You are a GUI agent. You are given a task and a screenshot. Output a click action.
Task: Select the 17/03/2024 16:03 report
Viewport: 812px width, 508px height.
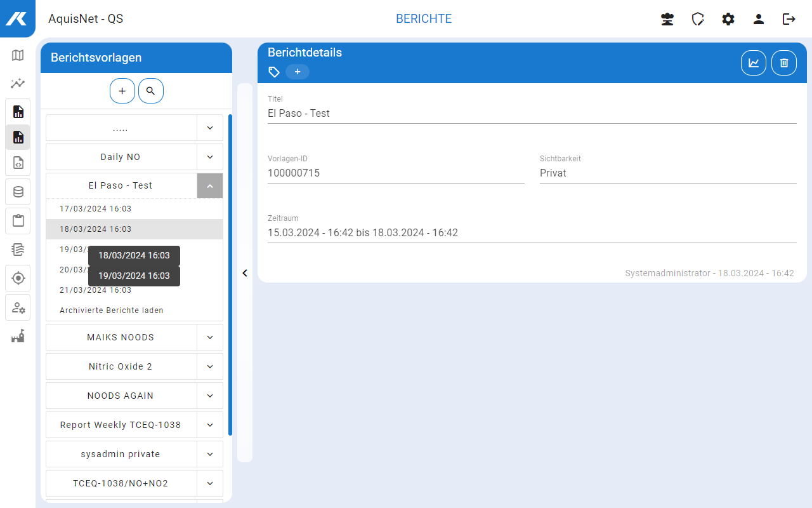tap(95, 209)
